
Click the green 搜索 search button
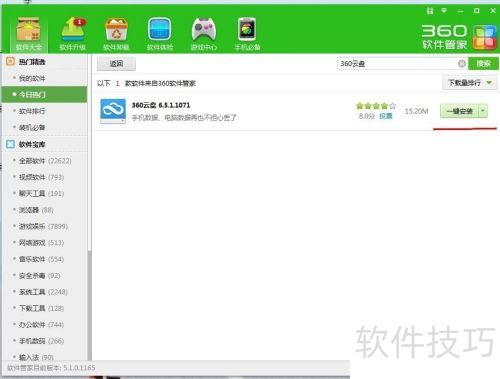click(483, 63)
